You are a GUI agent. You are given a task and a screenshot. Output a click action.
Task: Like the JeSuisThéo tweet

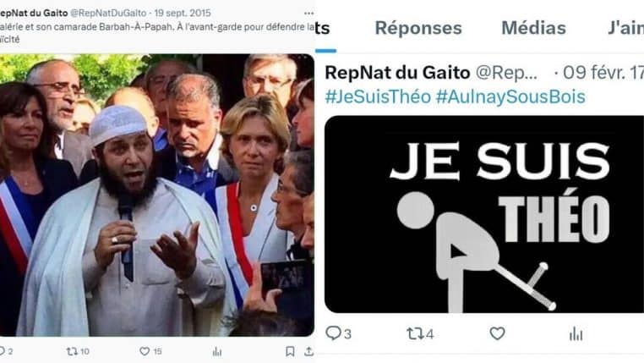497,333
